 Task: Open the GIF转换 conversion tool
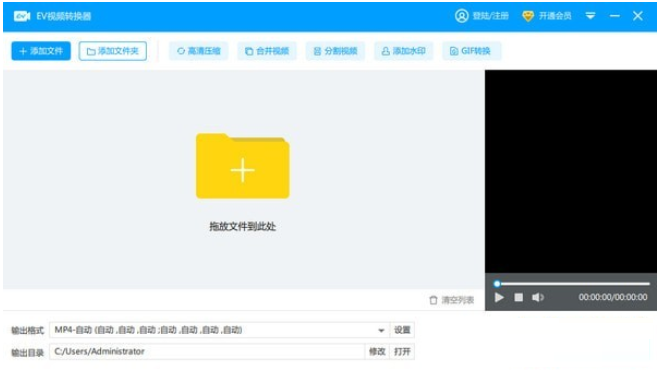click(x=472, y=51)
